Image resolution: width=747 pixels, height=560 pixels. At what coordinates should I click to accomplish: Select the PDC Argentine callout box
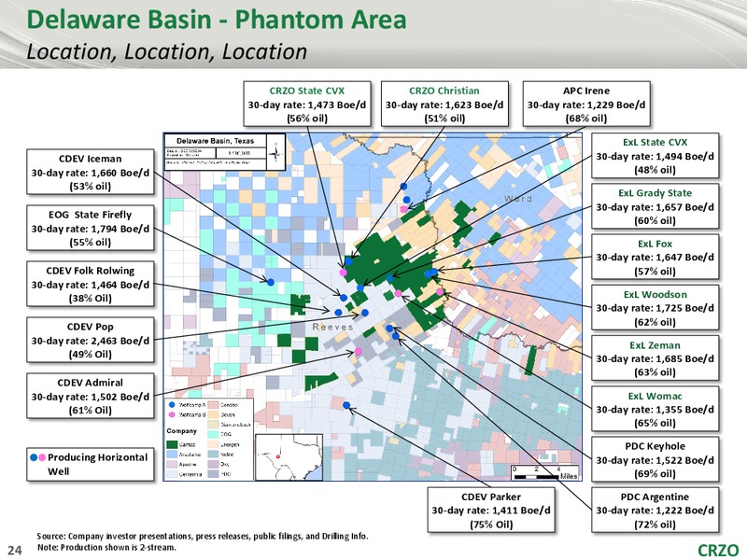coord(655,510)
